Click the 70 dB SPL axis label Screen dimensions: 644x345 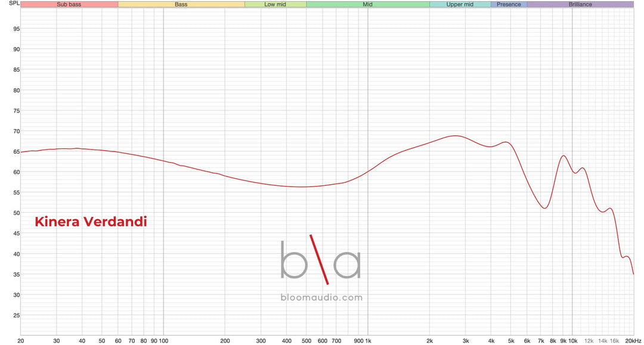[17, 131]
